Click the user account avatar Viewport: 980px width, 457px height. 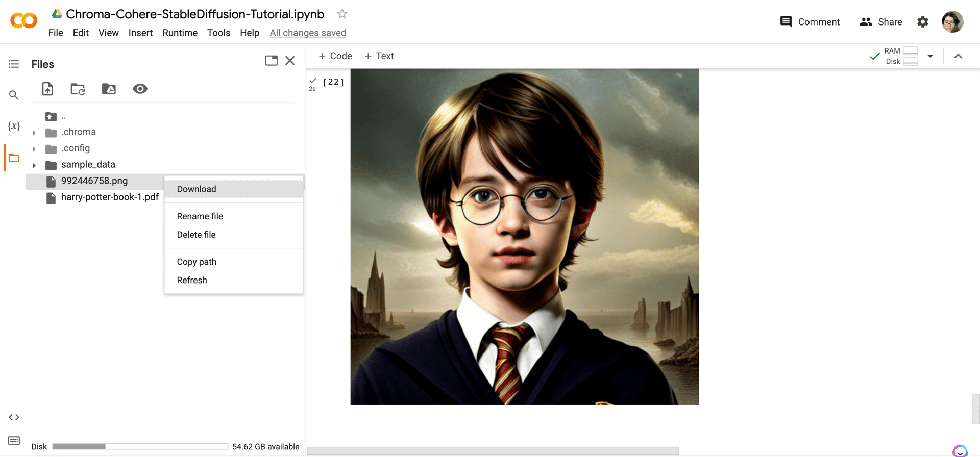point(952,22)
